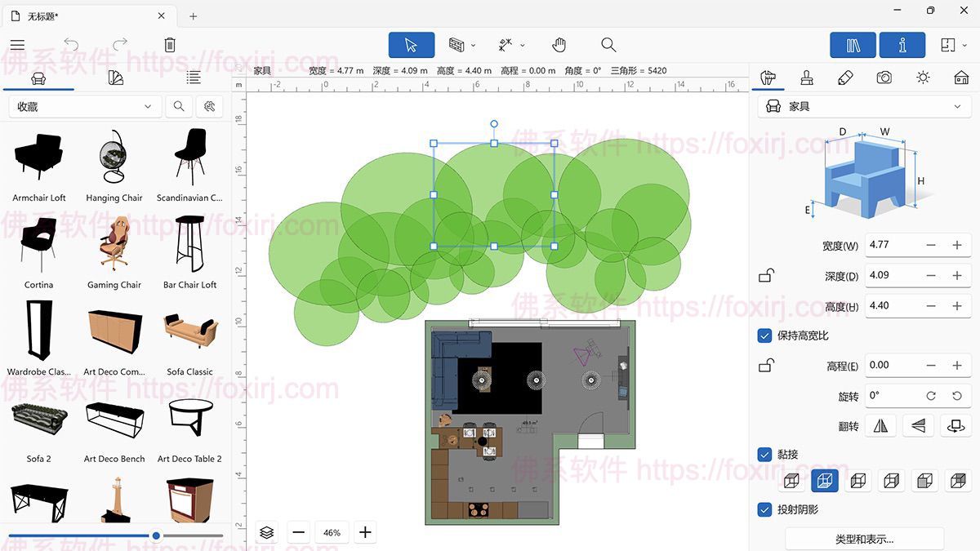Click the thumbnail size slider handle
This screenshot has height=551, width=980.
click(156, 535)
